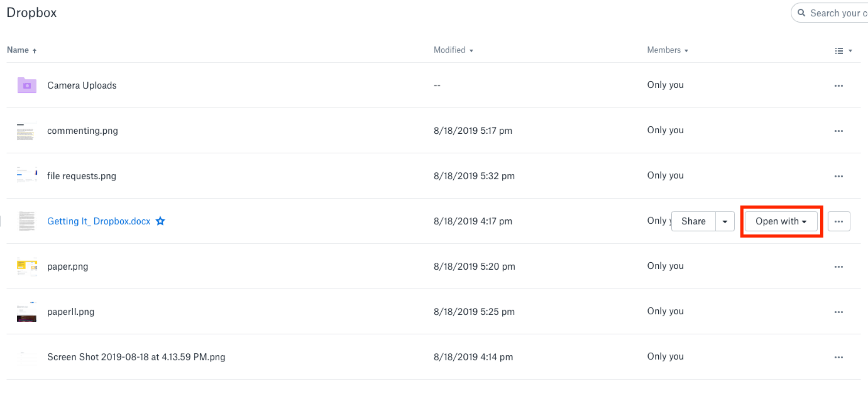
Task: Expand the Open with dropdown
Action: (x=781, y=221)
